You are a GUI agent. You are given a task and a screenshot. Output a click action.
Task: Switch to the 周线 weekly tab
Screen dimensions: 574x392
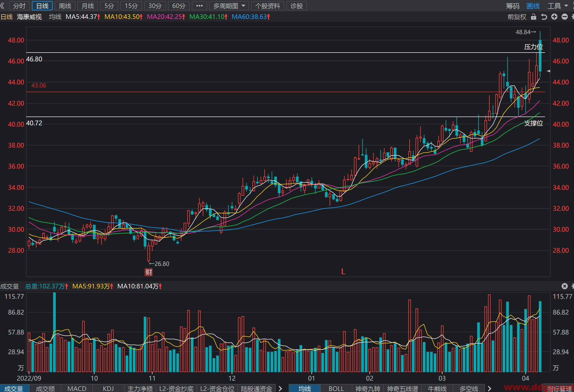coord(65,6)
